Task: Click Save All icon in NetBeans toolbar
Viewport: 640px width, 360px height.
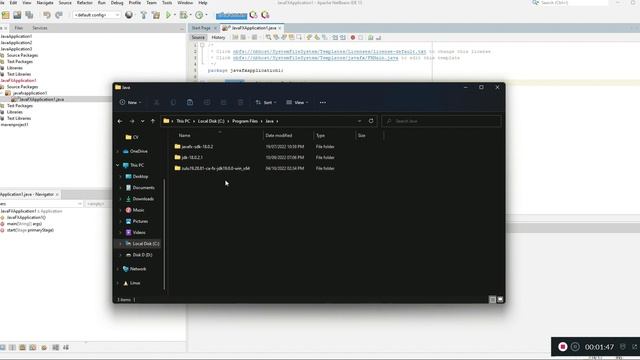Action: click(29, 15)
